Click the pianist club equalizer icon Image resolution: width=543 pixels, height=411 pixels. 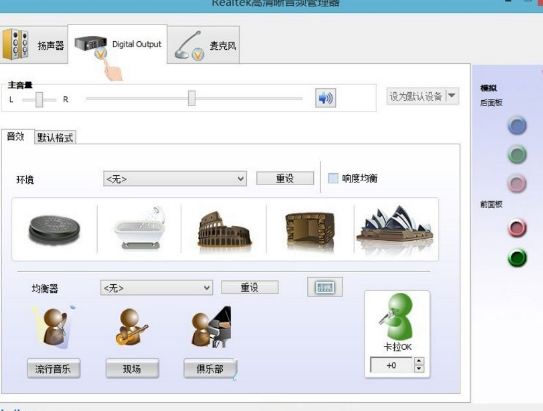(x=211, y=327)
